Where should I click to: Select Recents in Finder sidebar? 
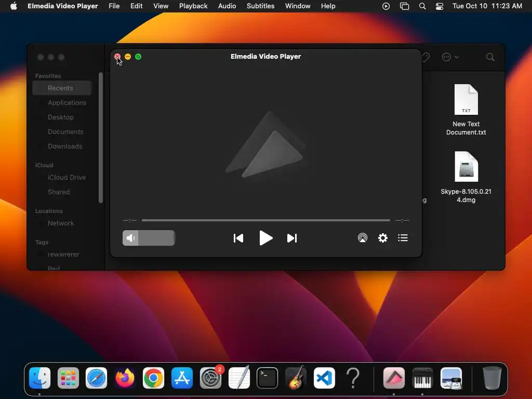[x=62, y=88]
